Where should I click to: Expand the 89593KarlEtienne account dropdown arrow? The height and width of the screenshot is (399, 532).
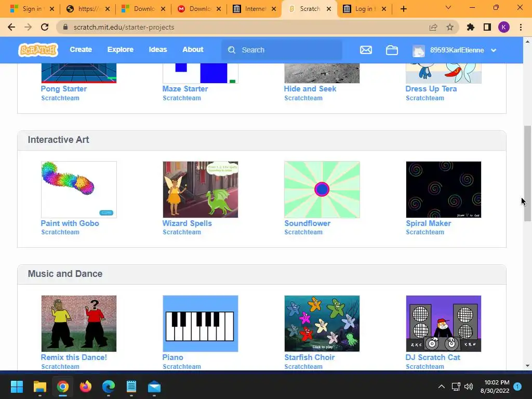click(494, 50)
